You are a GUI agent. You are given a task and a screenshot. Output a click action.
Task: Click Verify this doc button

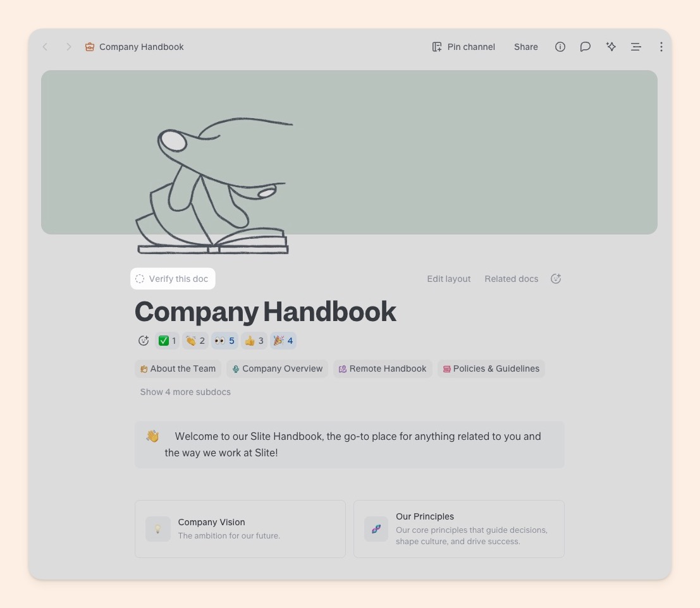[x=173, y=279]
